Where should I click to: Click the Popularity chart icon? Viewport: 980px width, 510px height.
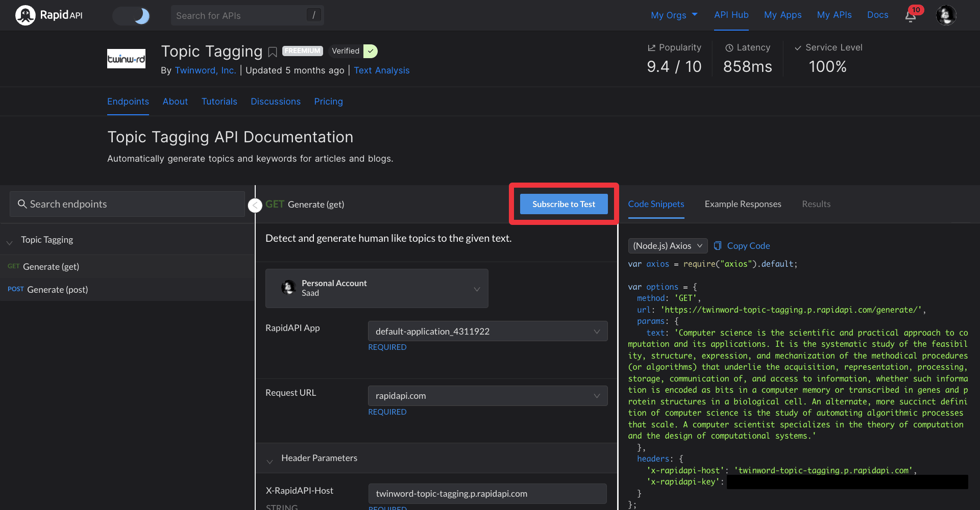tap(651, 48)
